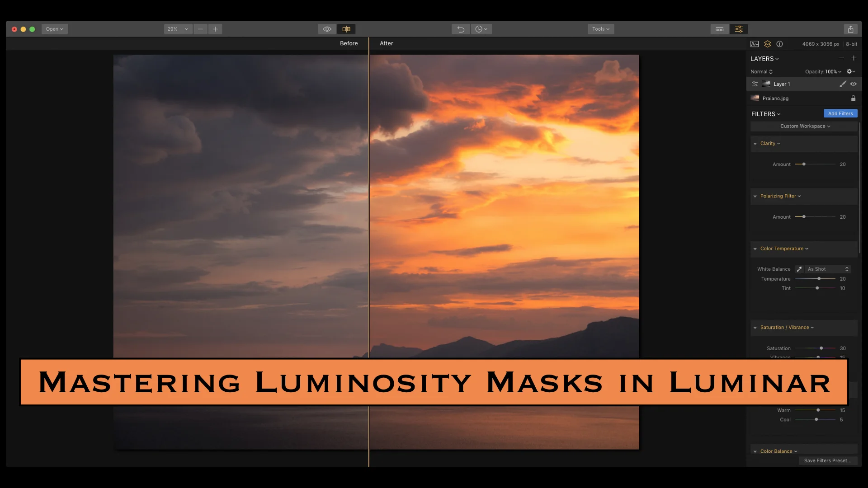Select the histogram icon in side panel
The width and height of the screenshot is (868, 488).
(755, 44)
